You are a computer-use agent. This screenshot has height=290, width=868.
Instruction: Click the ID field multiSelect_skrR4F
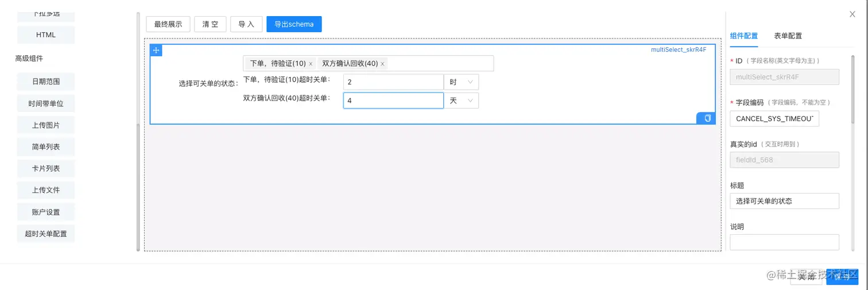(x=784, y=77)
